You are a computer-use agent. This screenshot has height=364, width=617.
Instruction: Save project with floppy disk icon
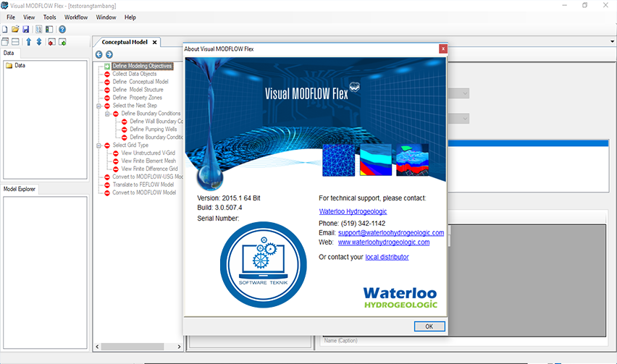[25, 30]
